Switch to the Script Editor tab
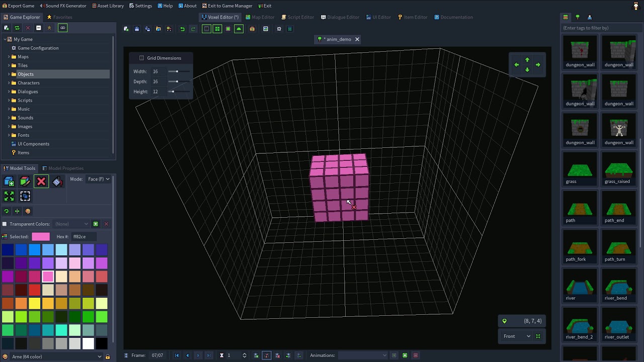The image size is (644, 362). pos(297,17)
